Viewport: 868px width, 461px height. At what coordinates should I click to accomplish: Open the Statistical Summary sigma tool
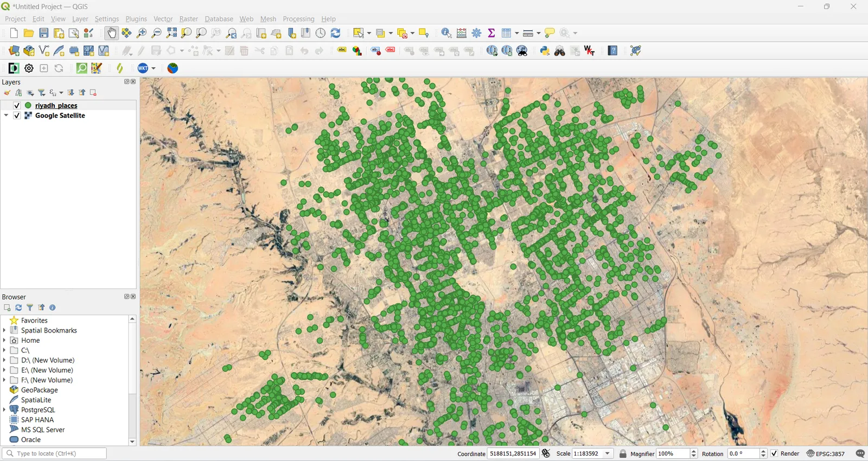pos(492,34)
